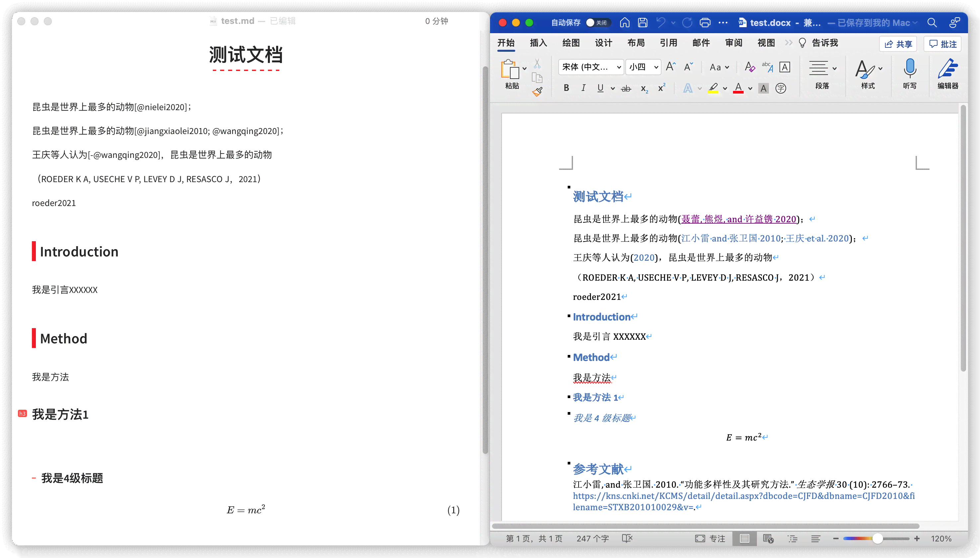The width and height of the screenshot is (980, 558).
Task: Click the 告诉我 tell me field
Action: tap(819, 43)
